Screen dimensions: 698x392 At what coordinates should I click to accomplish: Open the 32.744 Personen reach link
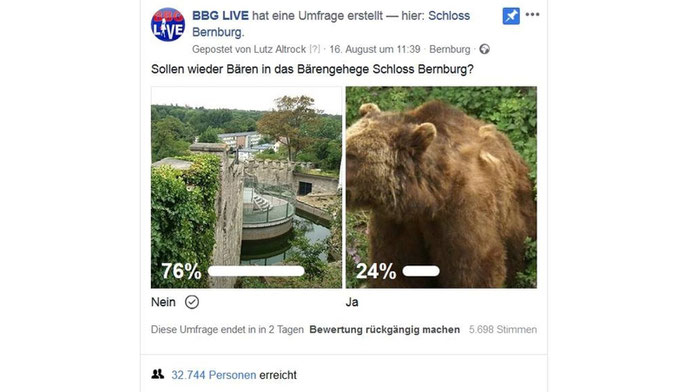click(x=214, y=375)
